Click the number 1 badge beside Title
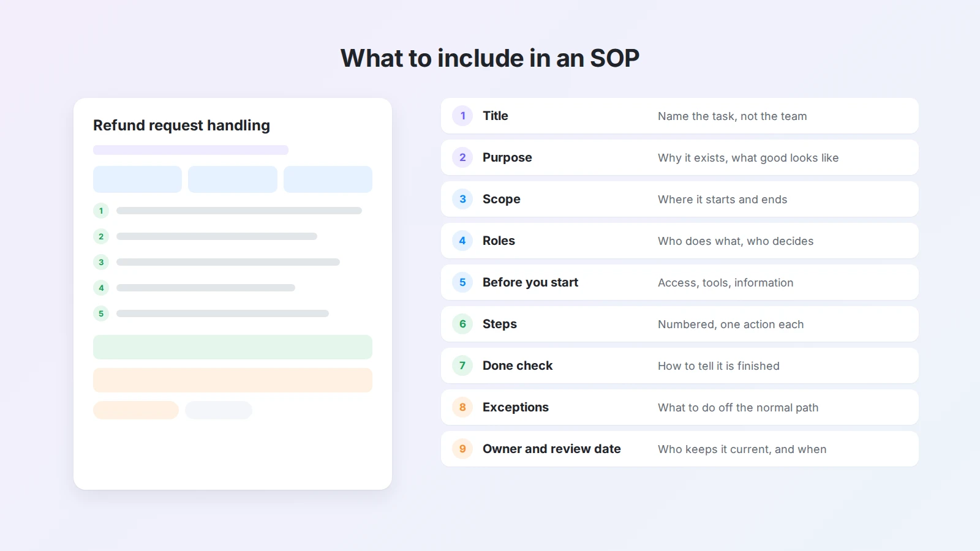The image size is (980, 551). click(462, 116)
